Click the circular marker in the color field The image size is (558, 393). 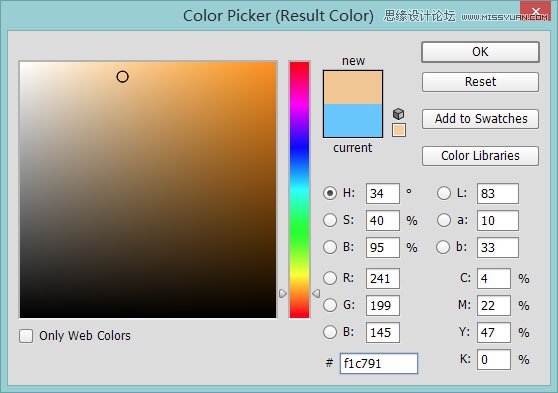(122, 77)
